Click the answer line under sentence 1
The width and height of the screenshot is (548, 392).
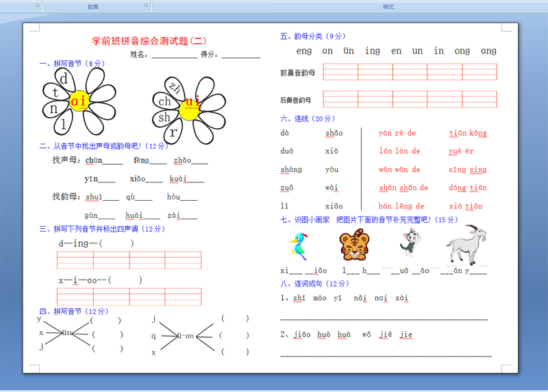(384, 319)
